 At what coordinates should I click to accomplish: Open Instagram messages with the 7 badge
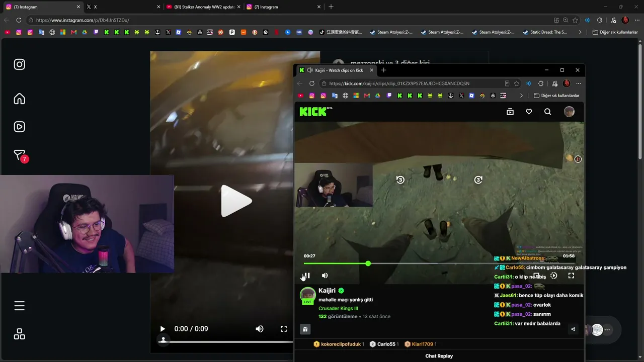20,155
